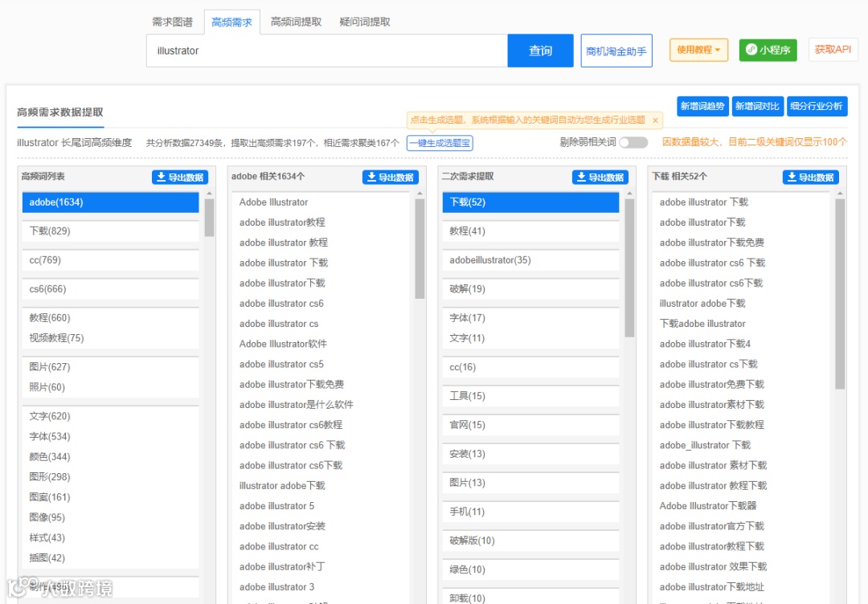Click the 'adobe illustrator cs5' keyword
Image resolution: width=868 pixels, height=604 pixels.
pyautogui.click(x=281, y=365)
